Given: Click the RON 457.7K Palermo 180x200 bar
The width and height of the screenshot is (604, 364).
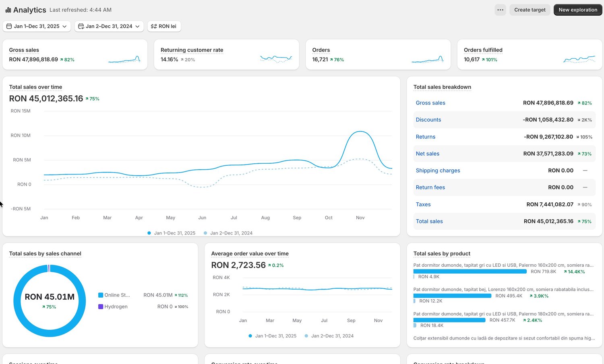Looking at the screenshot, I should coord(449,320).
